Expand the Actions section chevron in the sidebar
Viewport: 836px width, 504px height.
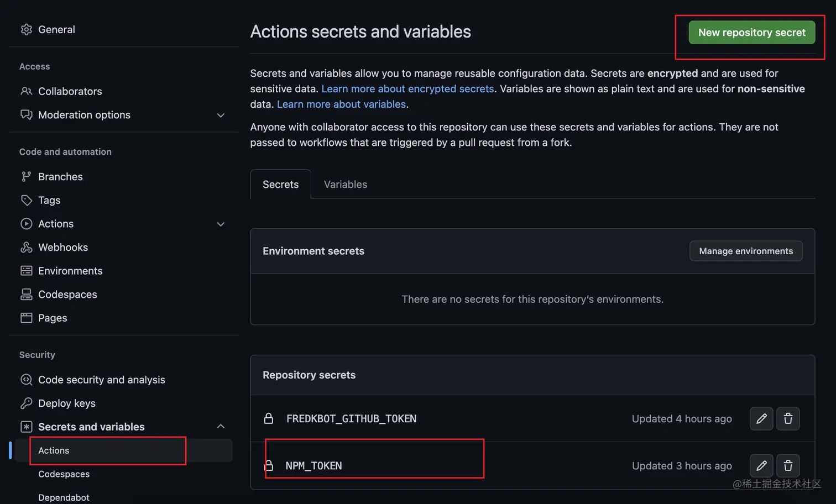(x=221, y=224)
